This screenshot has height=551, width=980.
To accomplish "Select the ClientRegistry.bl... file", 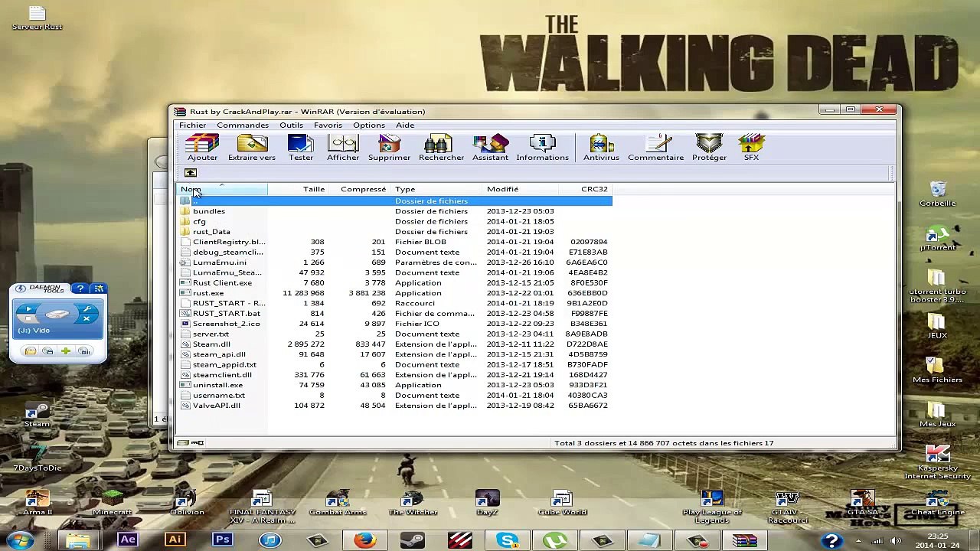I will click(x=395, y=242).
